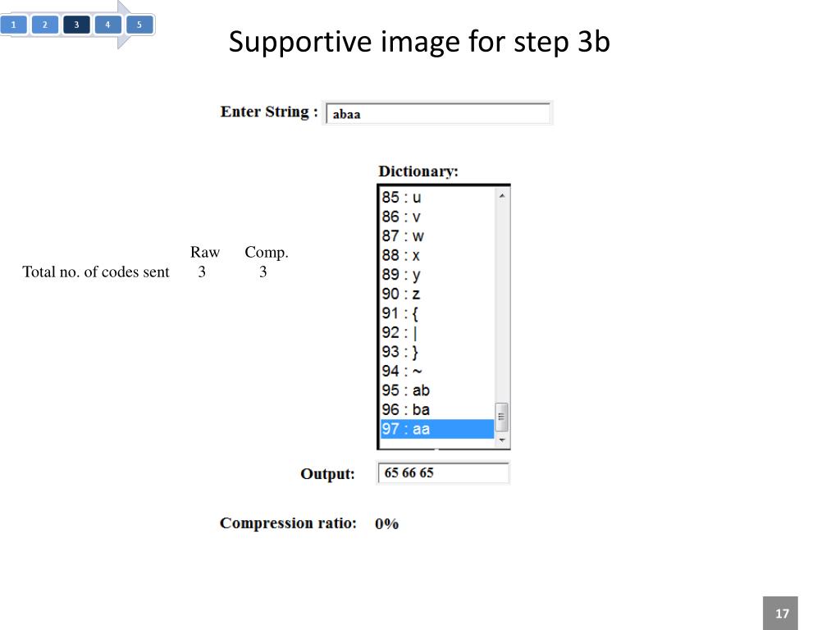Click the dictionary scrollbar thumb

[502, 417]
